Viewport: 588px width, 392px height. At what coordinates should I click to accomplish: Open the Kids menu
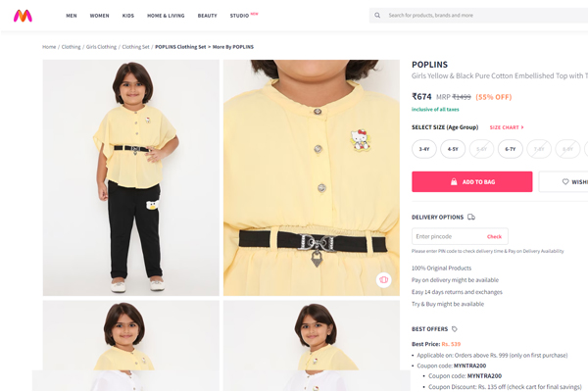point(128,16)
